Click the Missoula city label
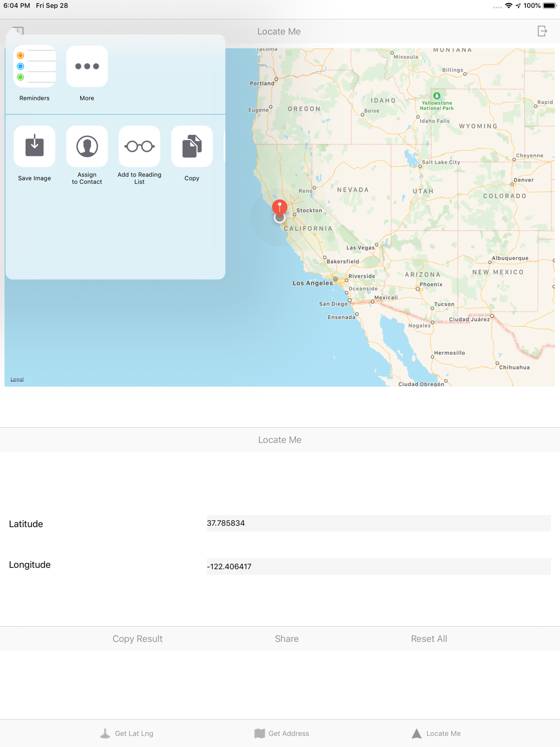The width and height of the screenshot is (560, 747). point(406,57)
